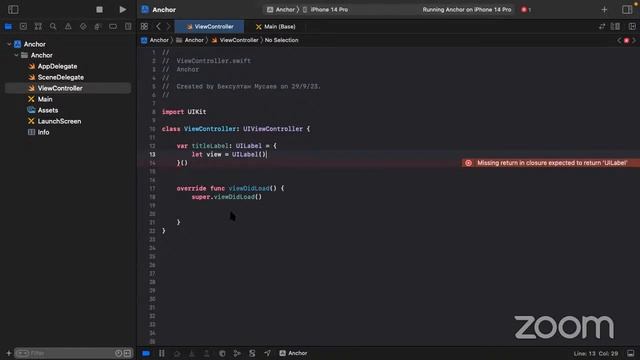Open the Assets catalog

(x=48, y=110)
